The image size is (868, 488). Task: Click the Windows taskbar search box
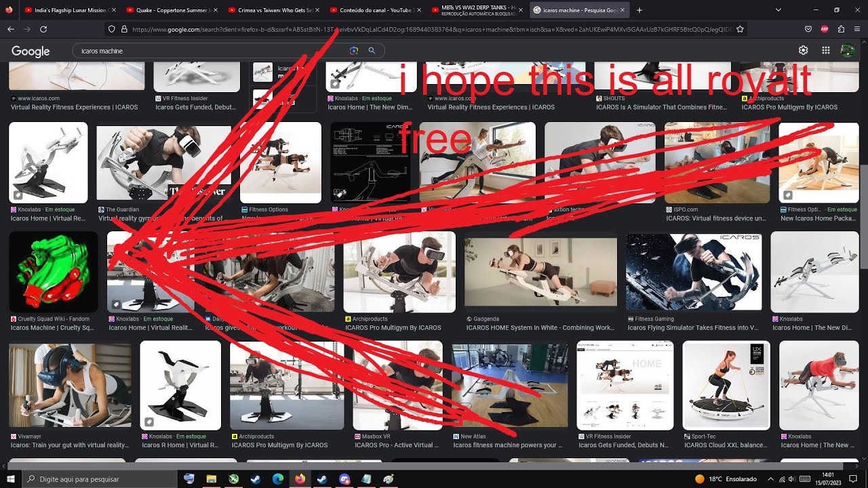coord(100,479)
